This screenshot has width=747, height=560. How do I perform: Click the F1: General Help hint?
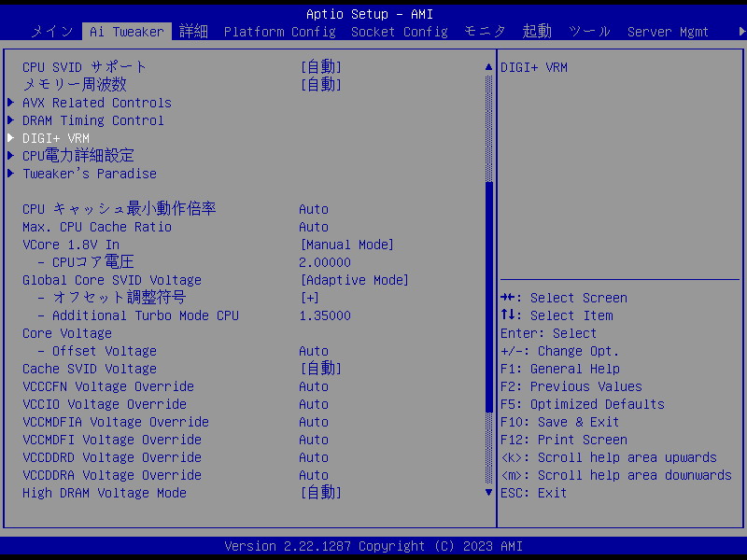(560, 369)
